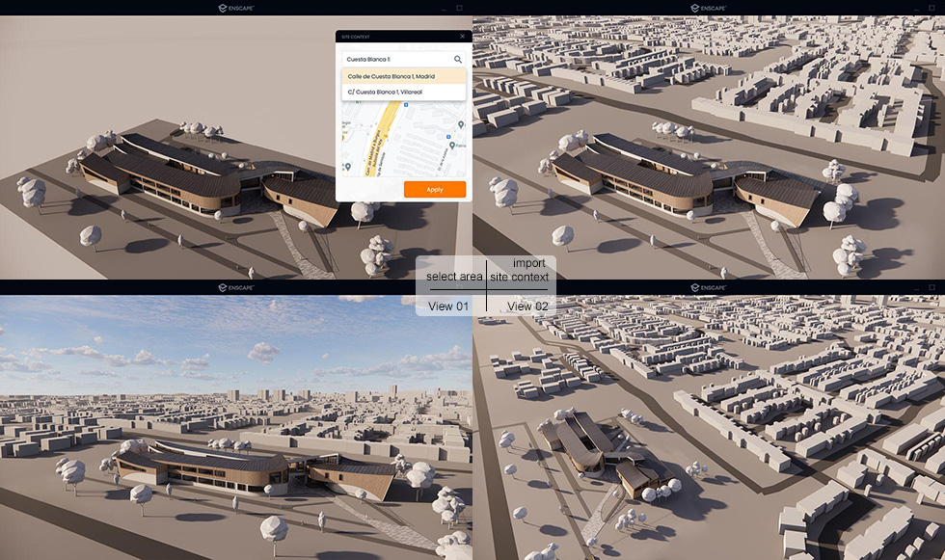This screenshot has height=560, width=945.
Task: Click the map pin on the left map edge
Action: coord(349,166)
